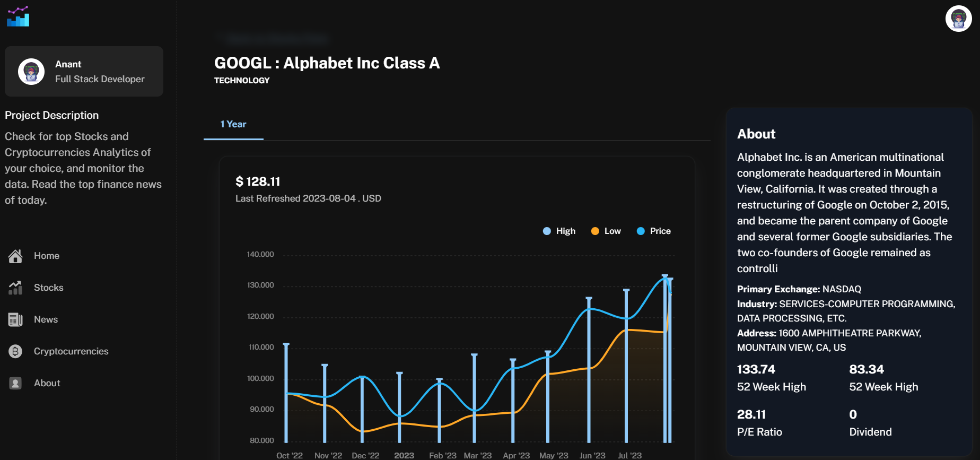Screen dimensions: 980x460
Task: Click the 28.11 P/E Ratio value
Action: [x=751, y=414]
